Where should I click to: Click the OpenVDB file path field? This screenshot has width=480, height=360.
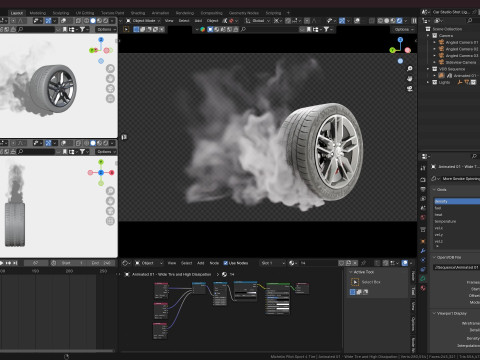point(456,267)
